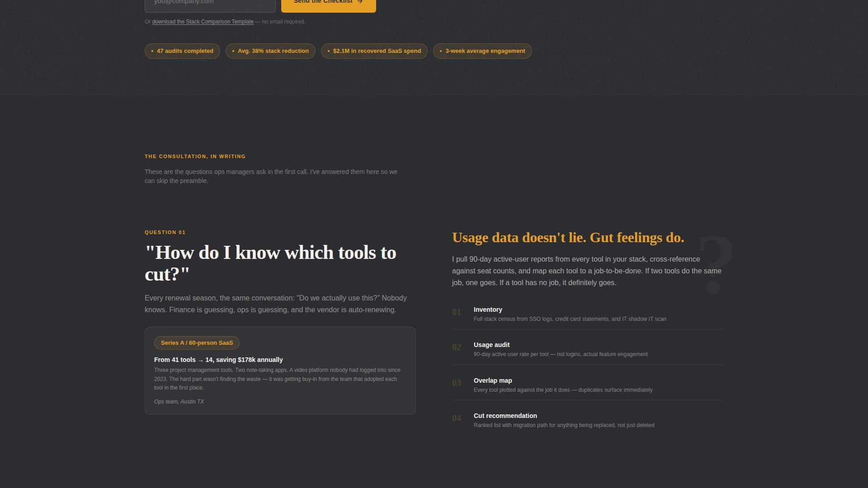Click the Three project management tools case description
Viewport: 868px width, 488px height.
(277, 379)
